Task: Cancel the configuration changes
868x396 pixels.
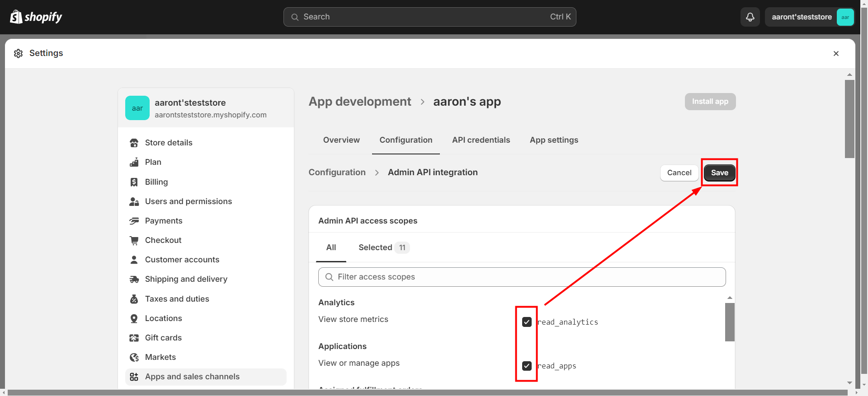Action: (679, 172)
